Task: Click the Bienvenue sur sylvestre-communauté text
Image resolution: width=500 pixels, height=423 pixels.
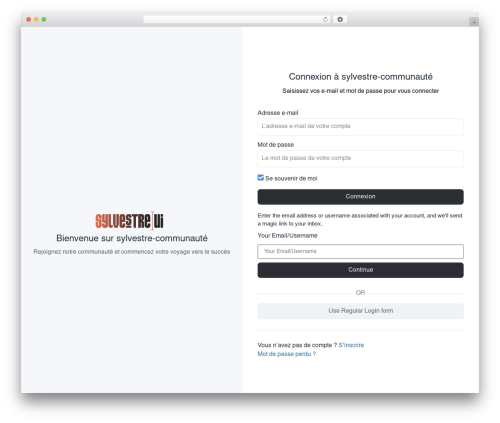Action: pos(132,238)
